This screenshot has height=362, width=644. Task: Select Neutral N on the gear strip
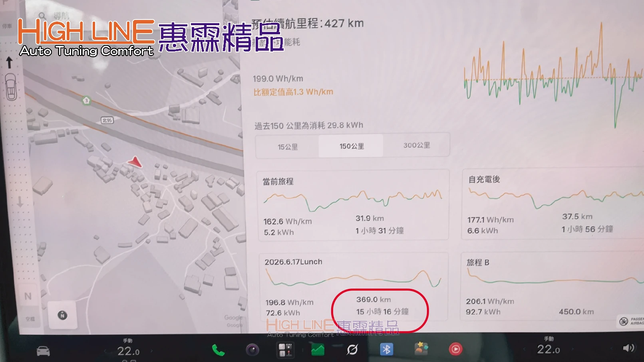tap(28, 297)
